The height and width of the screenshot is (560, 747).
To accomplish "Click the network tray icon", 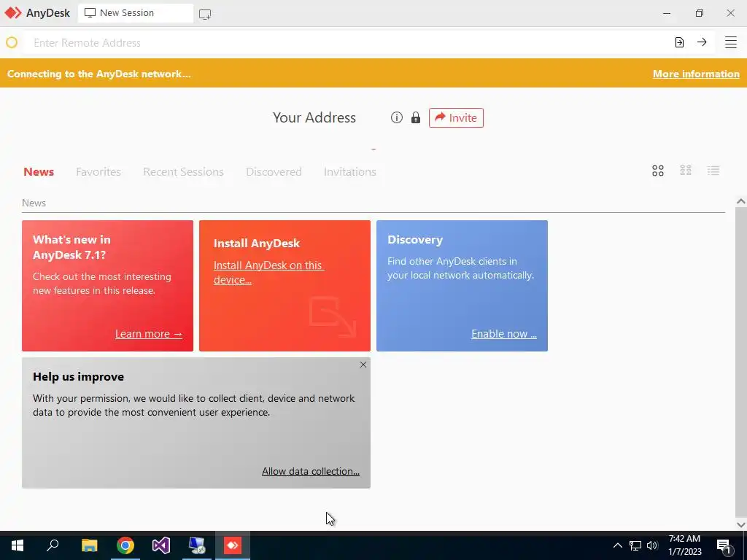I will pyautogui.click(x=635, y=545).
